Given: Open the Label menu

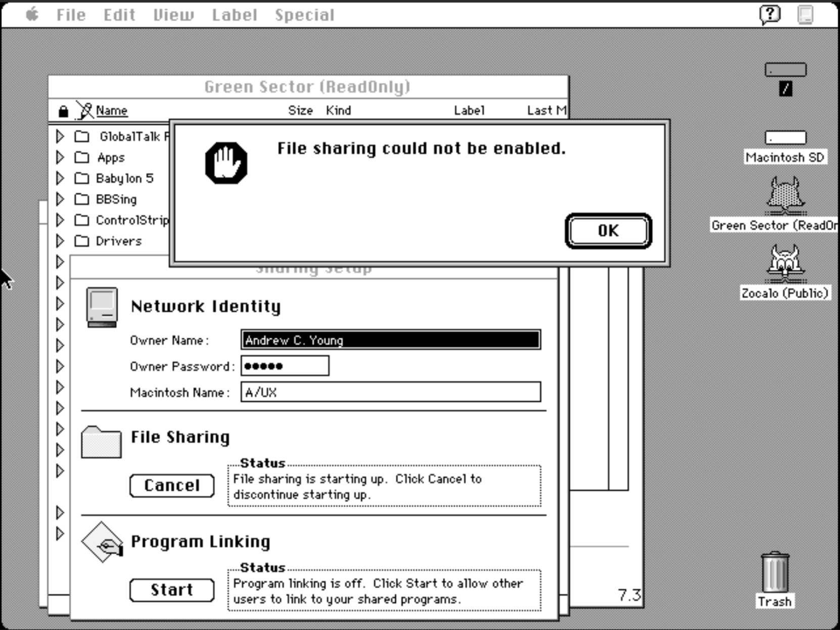Looking at the screenshot, I should pos(235,15).
